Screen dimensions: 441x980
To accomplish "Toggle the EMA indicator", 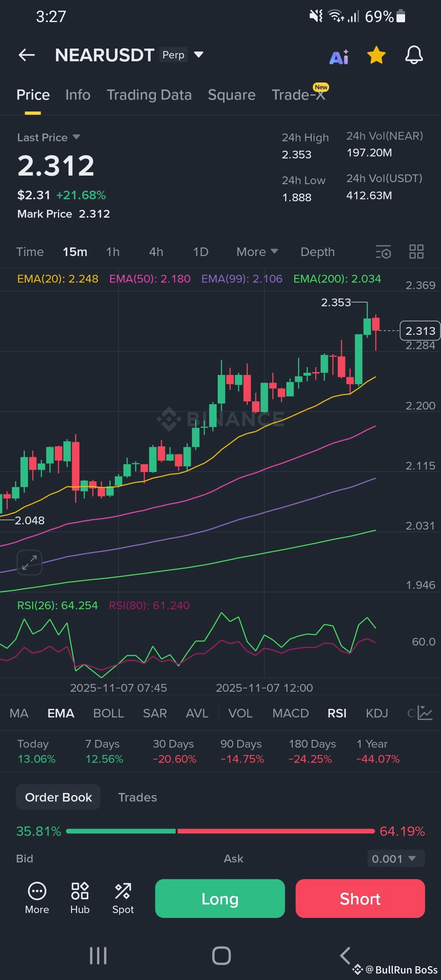I will 61,713.
